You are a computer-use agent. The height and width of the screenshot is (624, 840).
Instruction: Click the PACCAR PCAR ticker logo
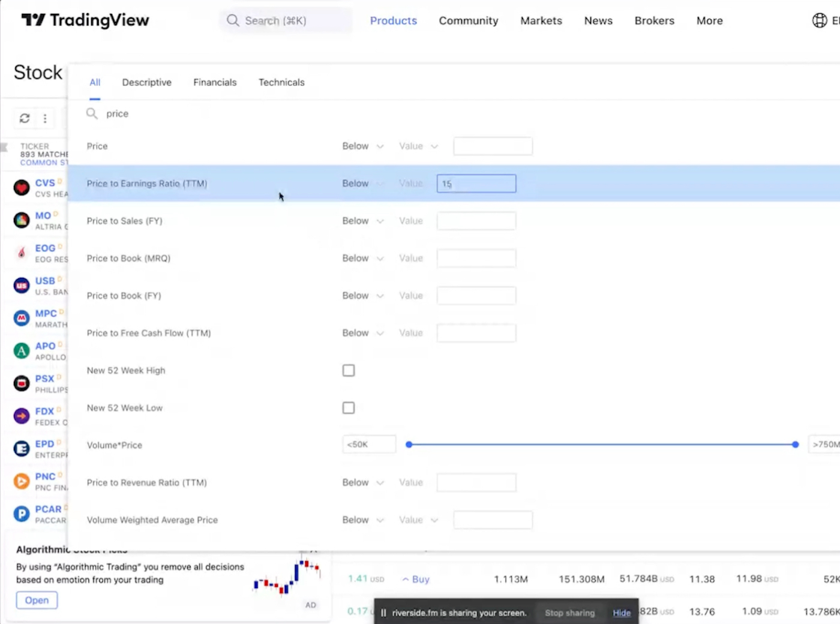point(22,514)
